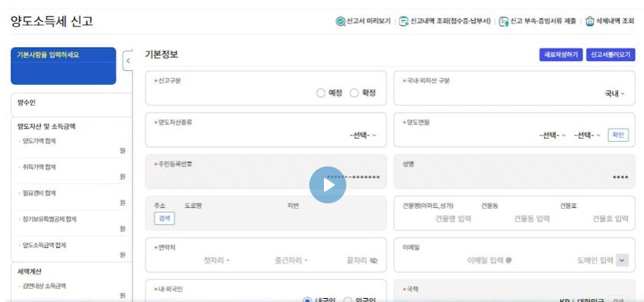The width and height of the screenshot is (644, 302).
Task: Click the 새로작성하기 button
Action: coord(561,55)
